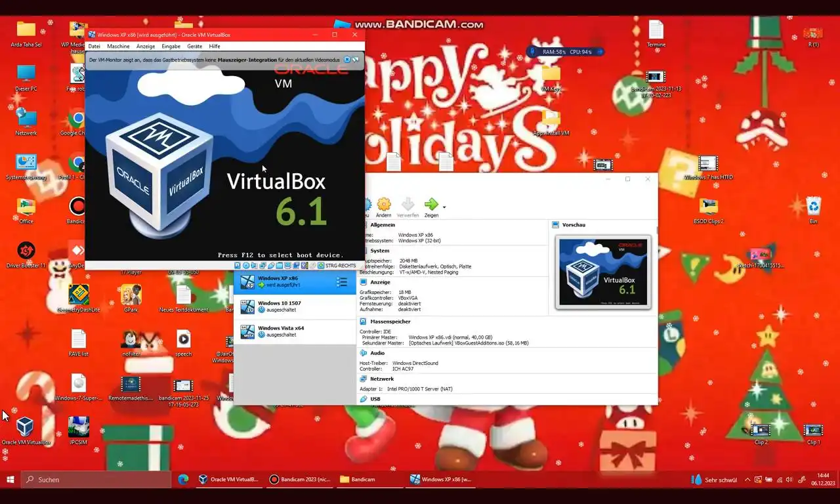Click the Windows Start button

point(10,480)
